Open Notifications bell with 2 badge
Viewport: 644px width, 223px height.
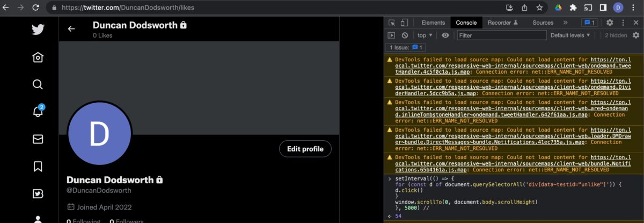point(38,111)
